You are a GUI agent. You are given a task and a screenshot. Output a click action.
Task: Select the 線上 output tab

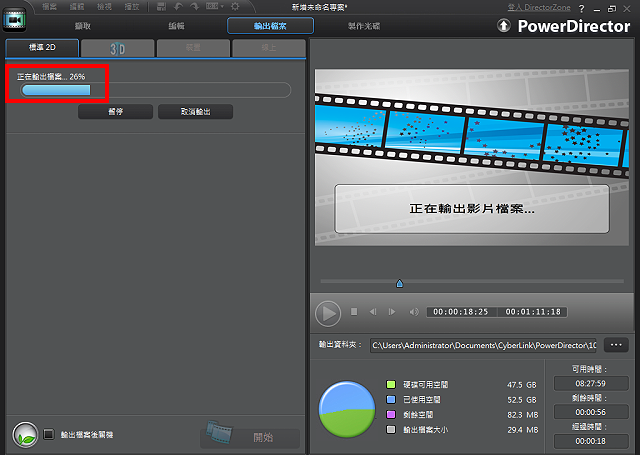[x=269, y=48]
